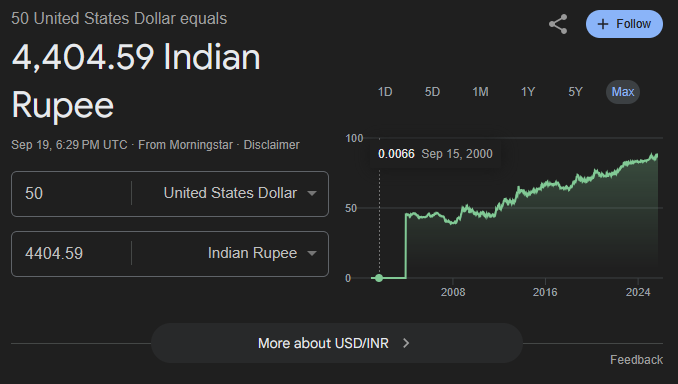Select the 5D chart range

tap(432, 92)
